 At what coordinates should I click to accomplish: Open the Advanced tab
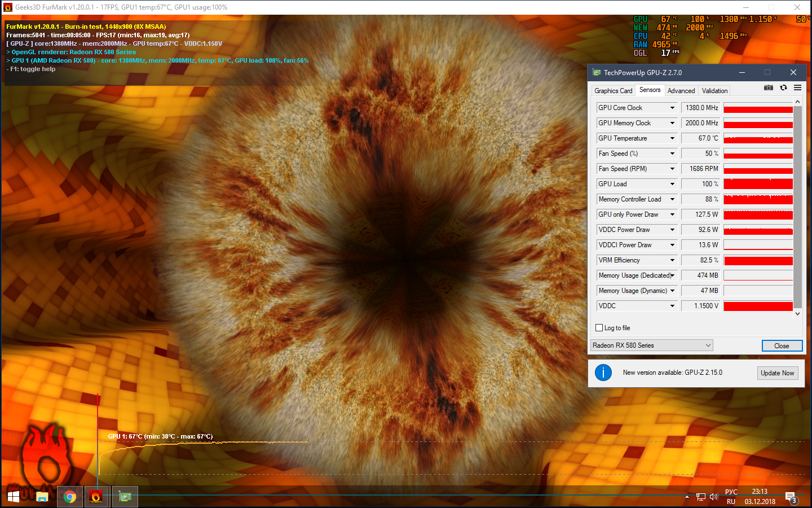coord(681,91)
